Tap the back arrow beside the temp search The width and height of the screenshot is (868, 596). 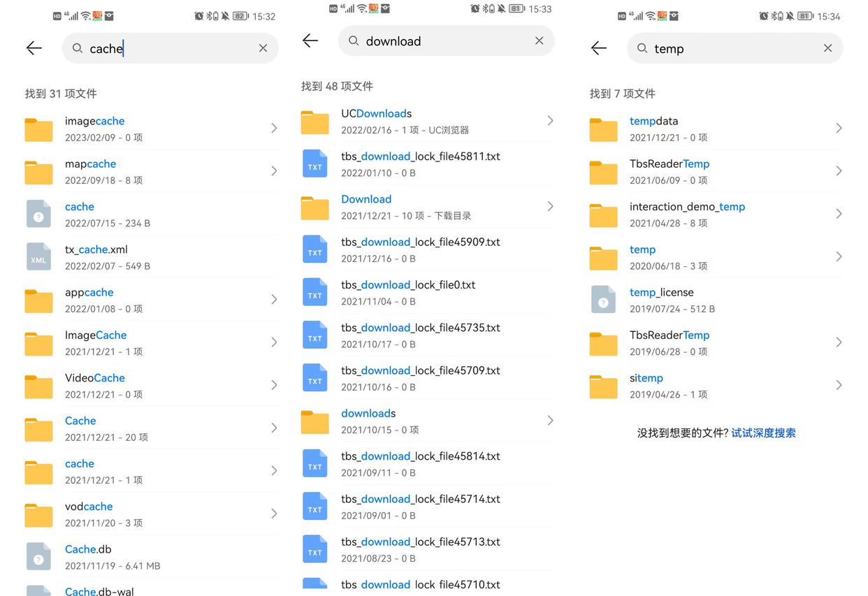[599, 48]
